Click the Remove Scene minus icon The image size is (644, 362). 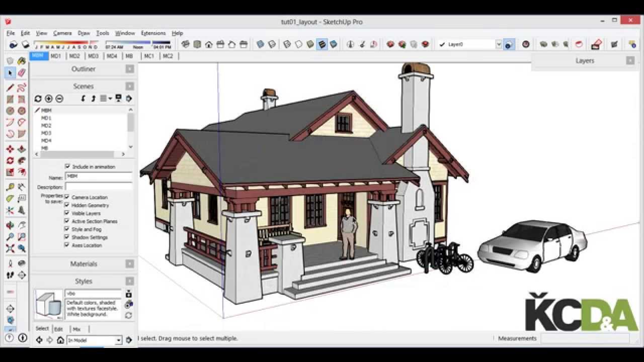tap(59, 99)
